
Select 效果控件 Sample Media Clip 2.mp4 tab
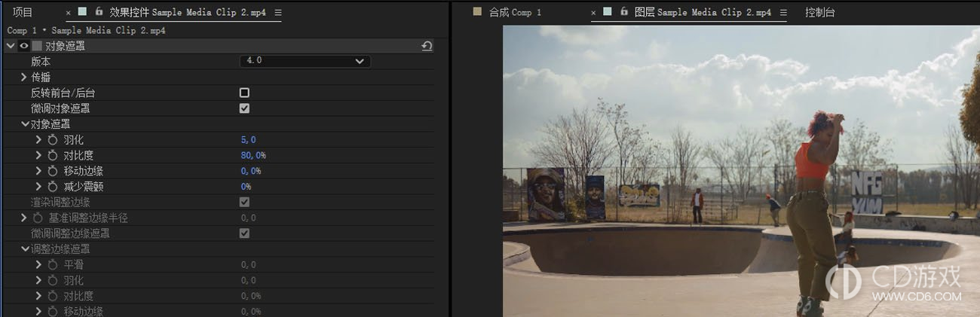pyautogui.click(x=187, y=13)
